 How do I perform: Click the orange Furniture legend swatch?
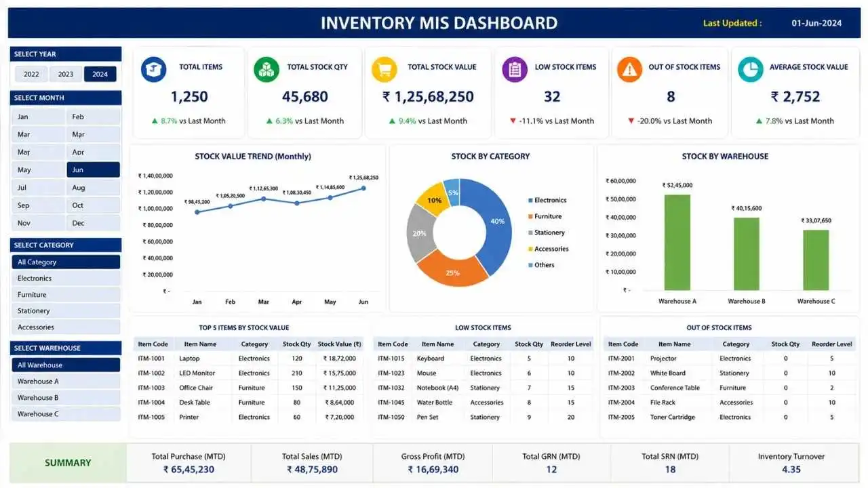point(530,217)
